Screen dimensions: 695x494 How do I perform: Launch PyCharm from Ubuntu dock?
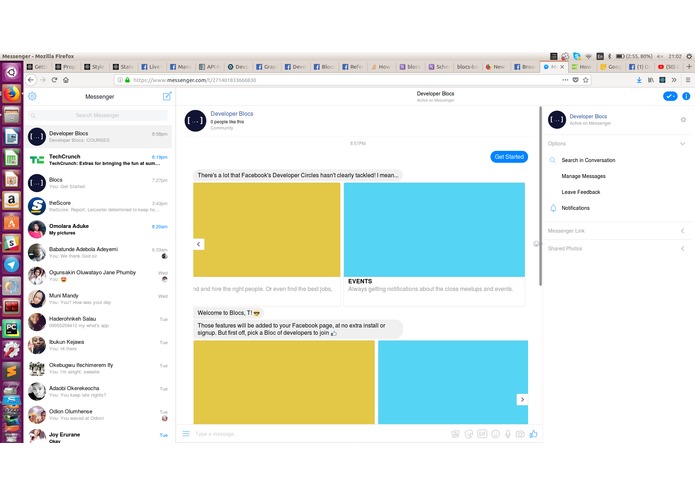[x=12, y=329]
